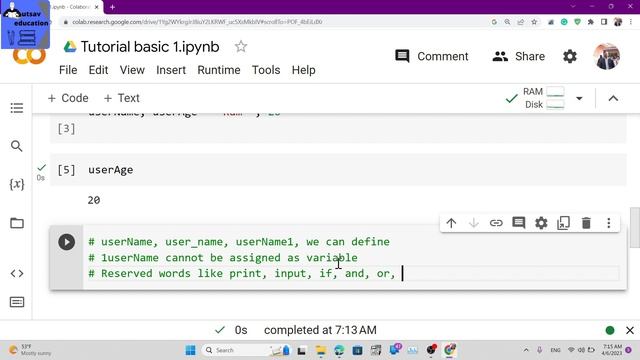Open the weather widget on taskbar
This screenshot has height=360, width=640.
[31, 350]
